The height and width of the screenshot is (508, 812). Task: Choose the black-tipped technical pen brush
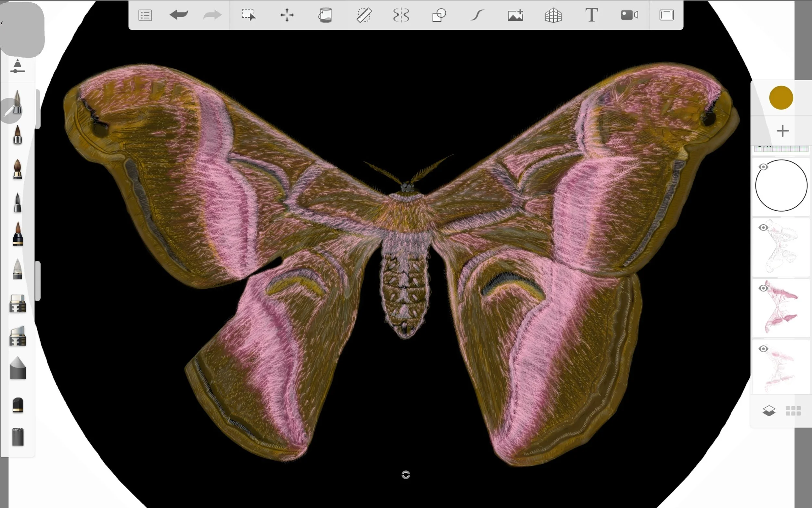(18, 202)
